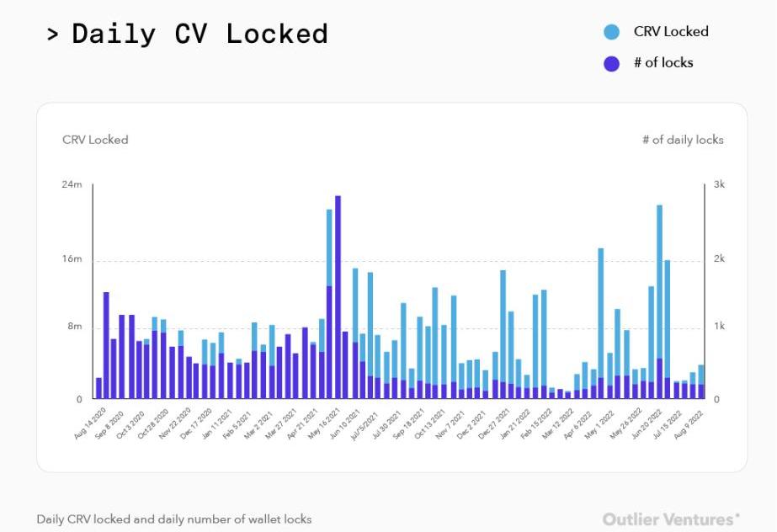Click the Daily CRV locked caption text
The height and width of the screenshot is (532, 777).
(173, 519)
